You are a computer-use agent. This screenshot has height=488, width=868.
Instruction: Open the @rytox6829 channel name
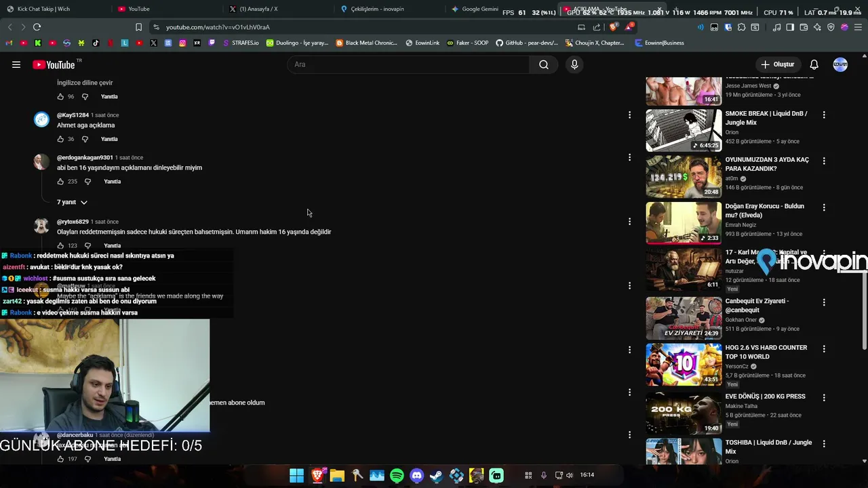[x=73, y=222]
